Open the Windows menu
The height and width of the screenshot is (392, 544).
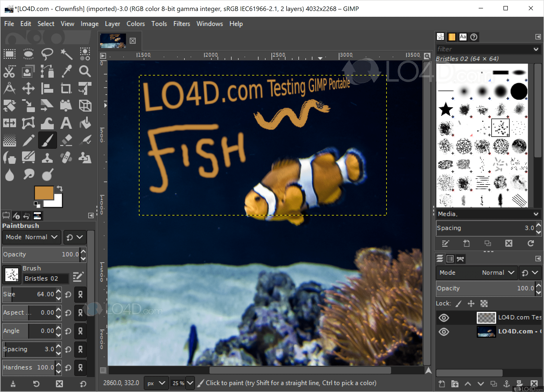pos(210,24)
